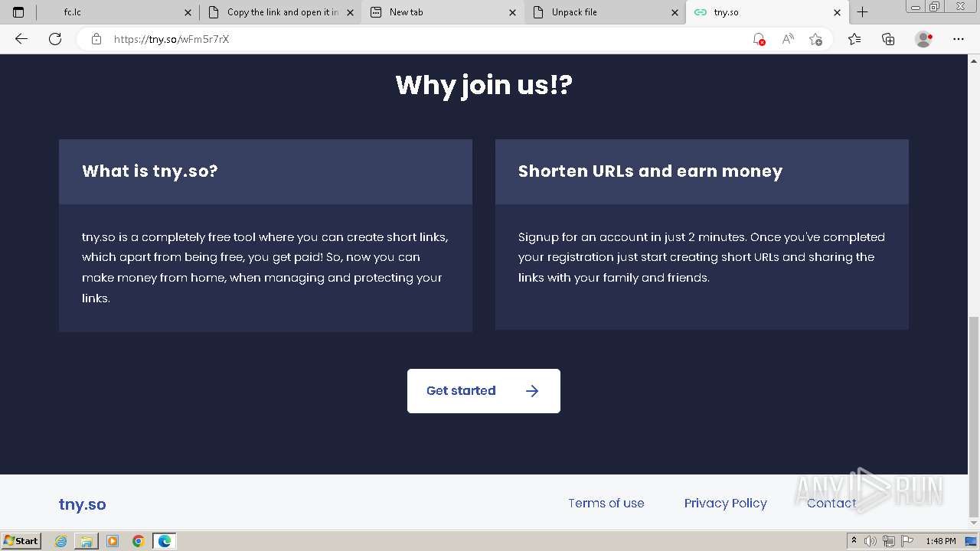Open the Read aloud icon

pos(787,39)
